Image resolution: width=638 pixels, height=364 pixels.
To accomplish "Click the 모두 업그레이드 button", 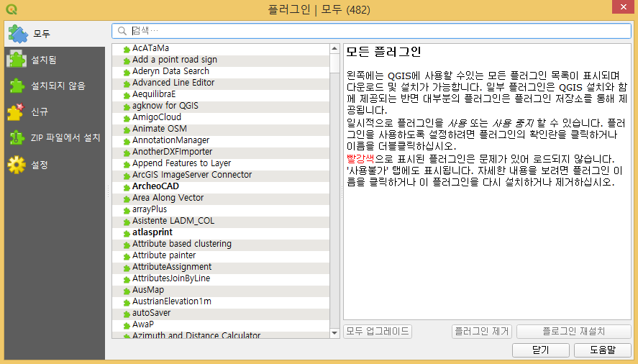I will tap(378, 332).
